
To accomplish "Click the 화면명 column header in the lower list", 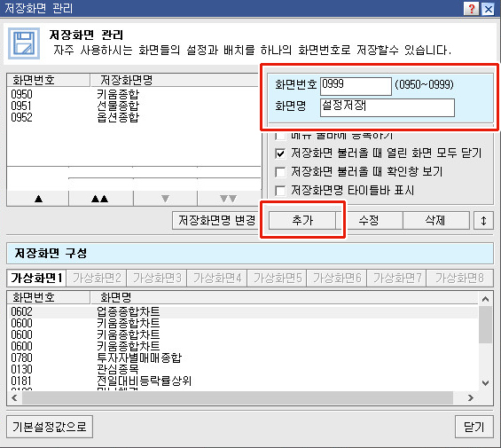I will [285, 297].
